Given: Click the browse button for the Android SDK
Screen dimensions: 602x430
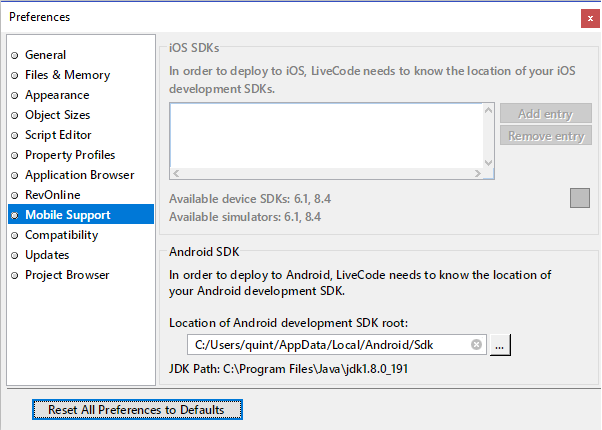Looking at the screenshot, I should click(501, 344).
